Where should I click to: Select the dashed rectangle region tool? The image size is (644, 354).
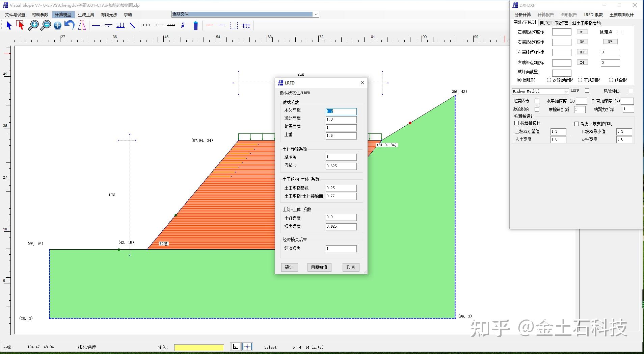(234, 25)
